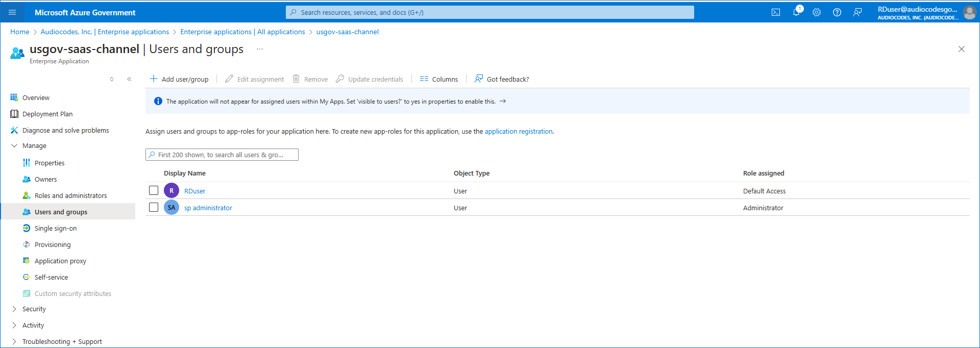Viewport: 980px width, 348px height.
Task: Click the Diagnose and solve problems wrench icon
Action: 14,130
